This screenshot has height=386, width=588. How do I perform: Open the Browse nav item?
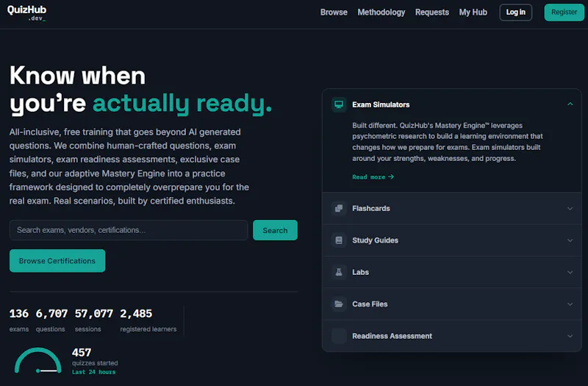click(x=334, y=12)
